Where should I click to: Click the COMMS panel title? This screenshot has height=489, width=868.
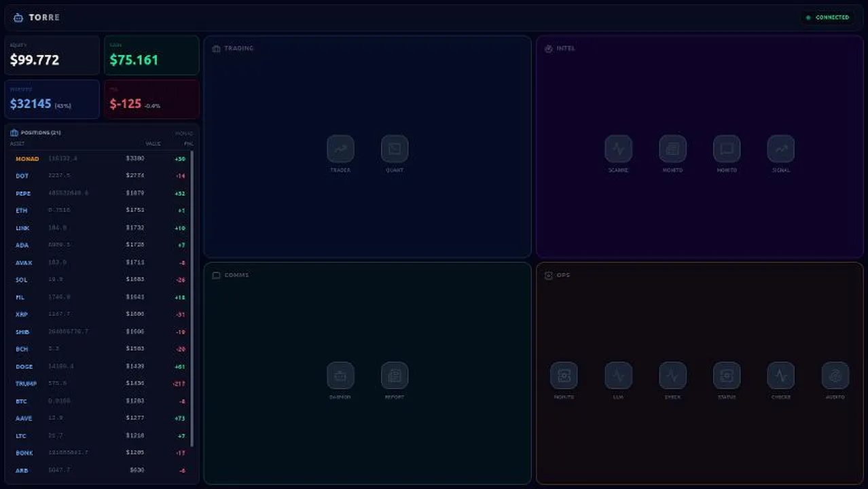tap(236, 275)
